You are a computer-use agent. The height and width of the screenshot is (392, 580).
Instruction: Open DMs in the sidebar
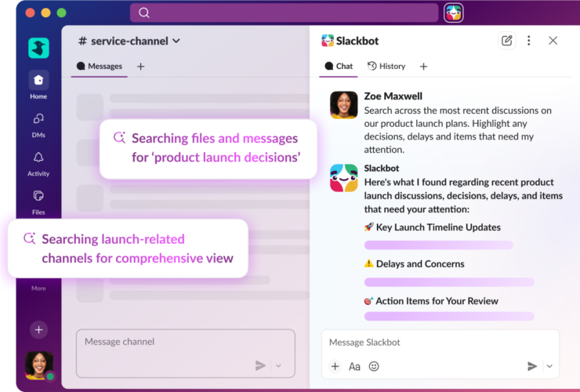pyautogui.click(x=38, y=120)
